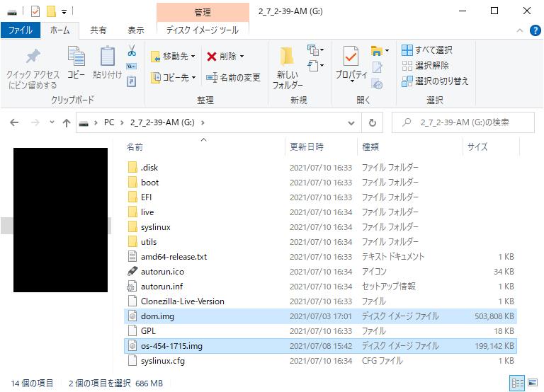Image resolution: width=544 pixels, height=392 pixels.
Task: Select the live folder
Action: click(320, 212)
